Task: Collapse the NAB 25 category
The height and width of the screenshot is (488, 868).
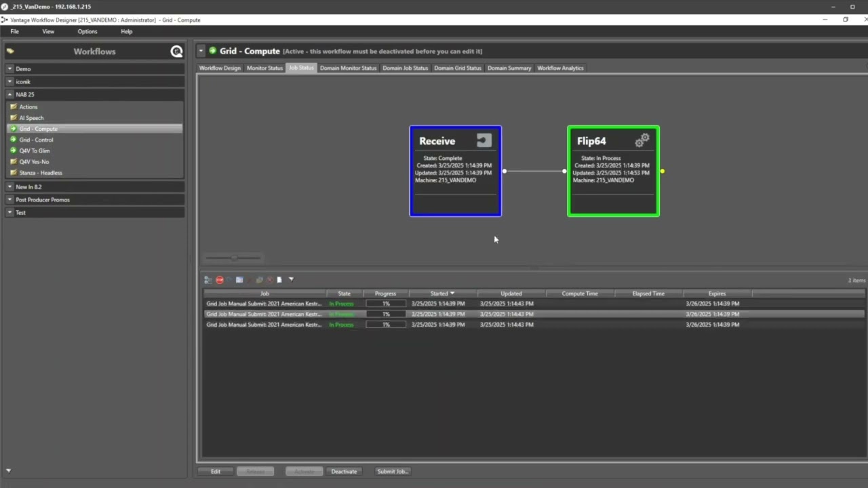Action: tap(10, 95)
